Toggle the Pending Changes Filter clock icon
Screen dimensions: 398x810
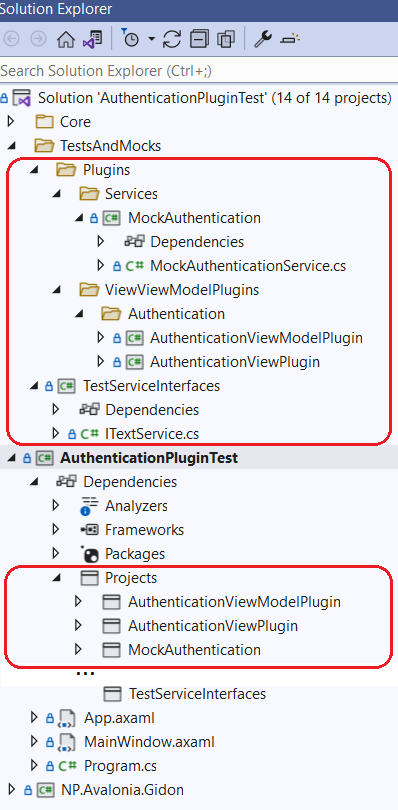point(130,39)
